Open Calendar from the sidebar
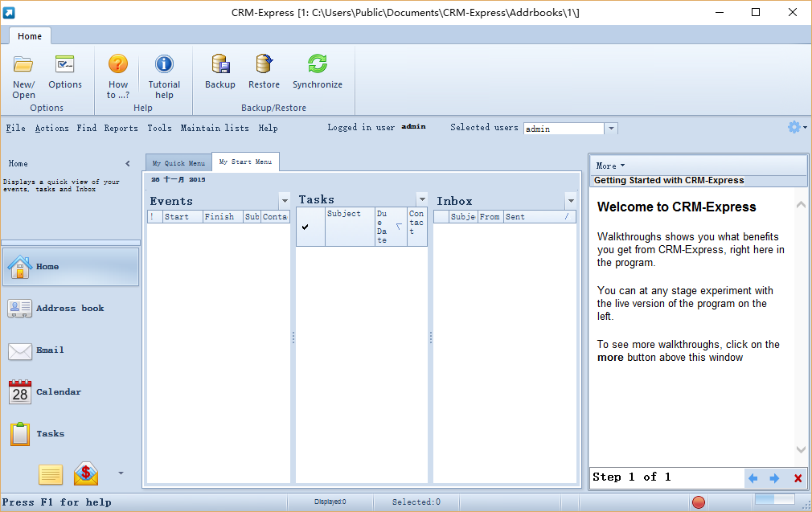The image size is (812, 512). 58,392
